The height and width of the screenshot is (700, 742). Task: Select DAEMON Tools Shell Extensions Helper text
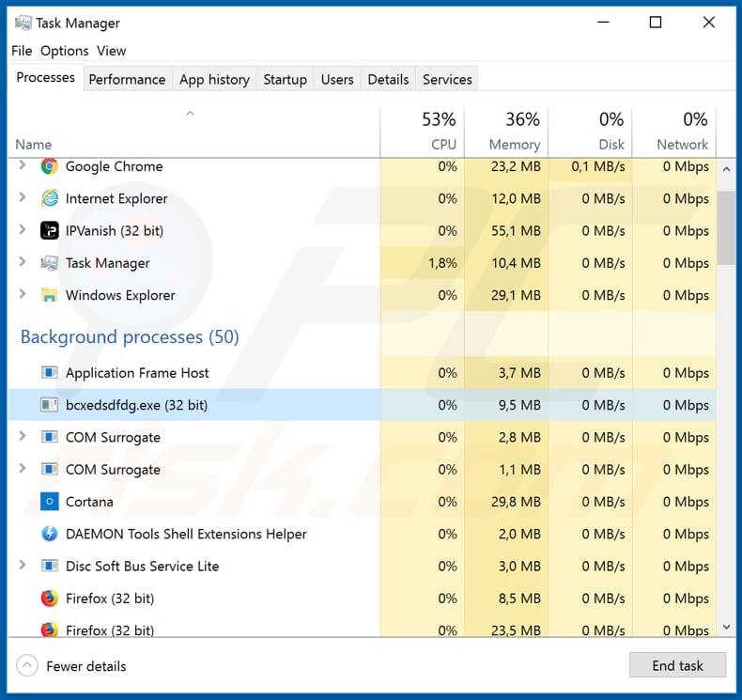pos(186,534)
